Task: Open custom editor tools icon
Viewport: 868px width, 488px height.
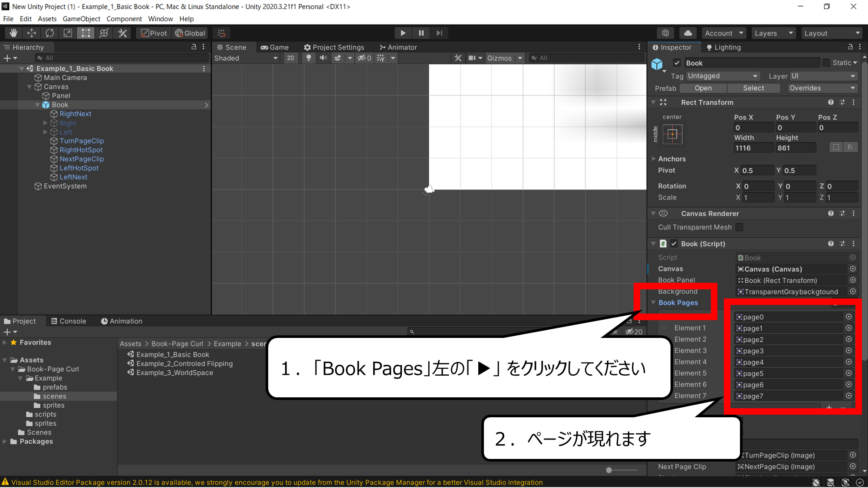Action: tap(123, 33)
